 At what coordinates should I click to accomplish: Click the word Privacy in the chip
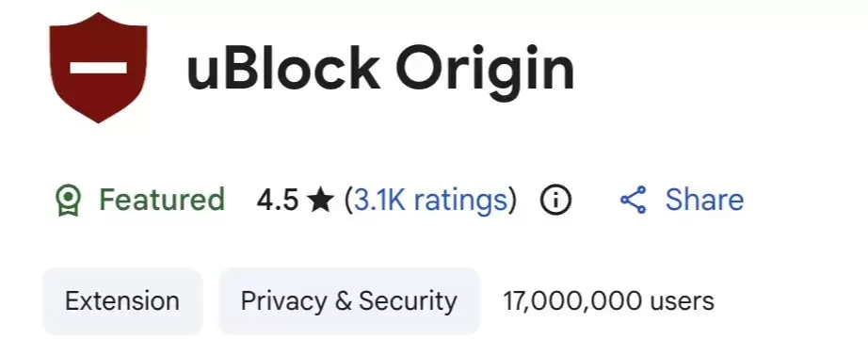(284, 301)
